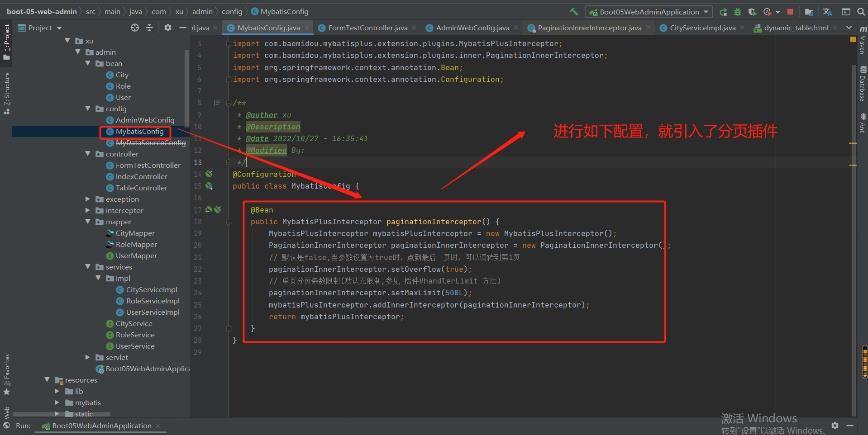Open the profiler options dropdown arrow

pos(778,12)
